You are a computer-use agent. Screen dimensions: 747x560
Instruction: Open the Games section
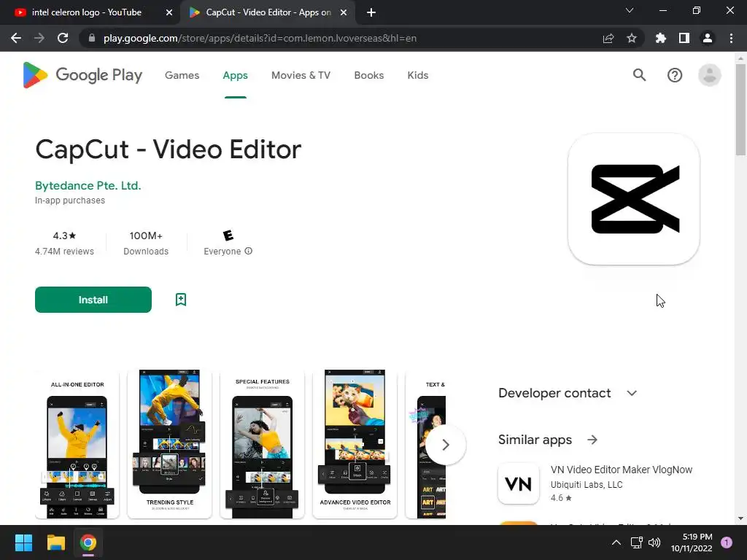(x=182, y=75)
